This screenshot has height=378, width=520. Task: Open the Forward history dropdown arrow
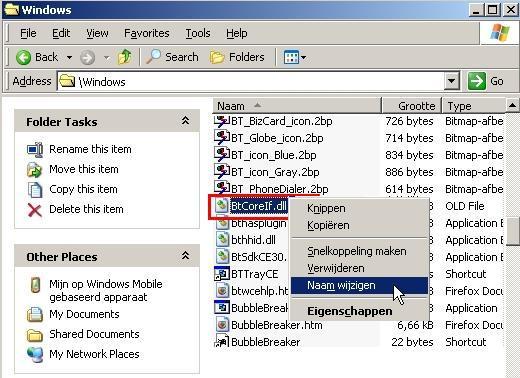click(x=106, y=58)
